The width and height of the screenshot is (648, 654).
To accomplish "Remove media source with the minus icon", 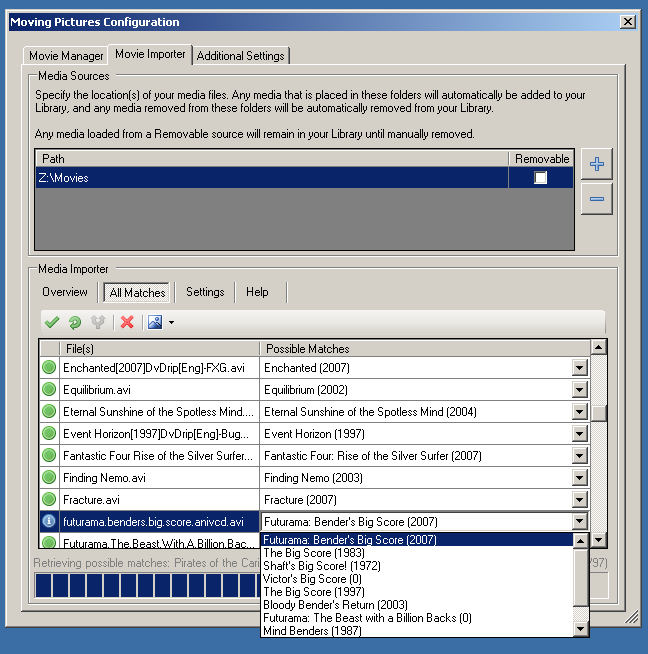I will pos(597,199).
